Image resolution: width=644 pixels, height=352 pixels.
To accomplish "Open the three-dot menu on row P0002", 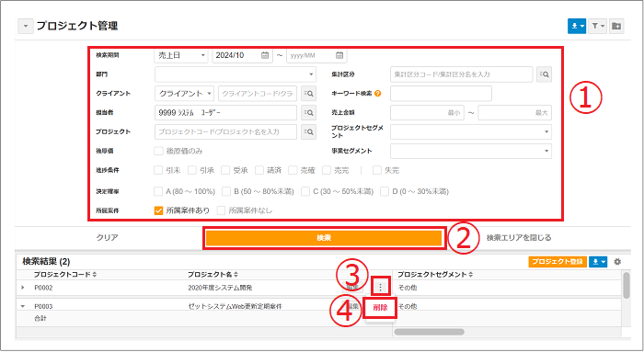I will pyautogui.click(x=380, y=287).
